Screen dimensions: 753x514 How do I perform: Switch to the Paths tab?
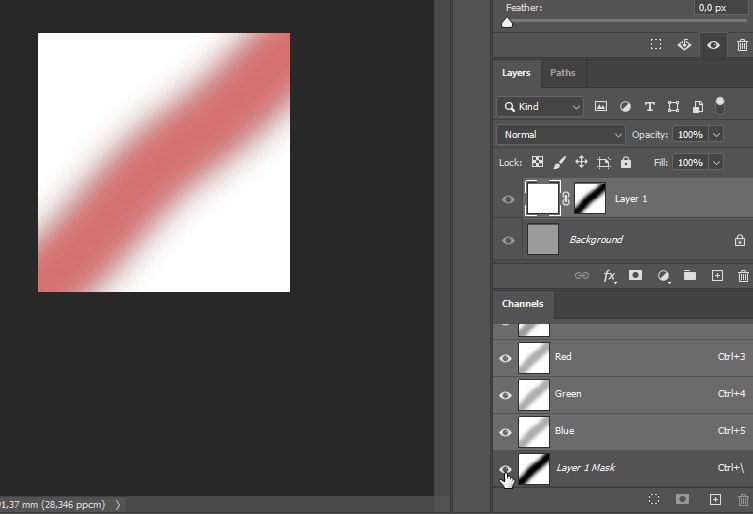[x=562, y=73]
